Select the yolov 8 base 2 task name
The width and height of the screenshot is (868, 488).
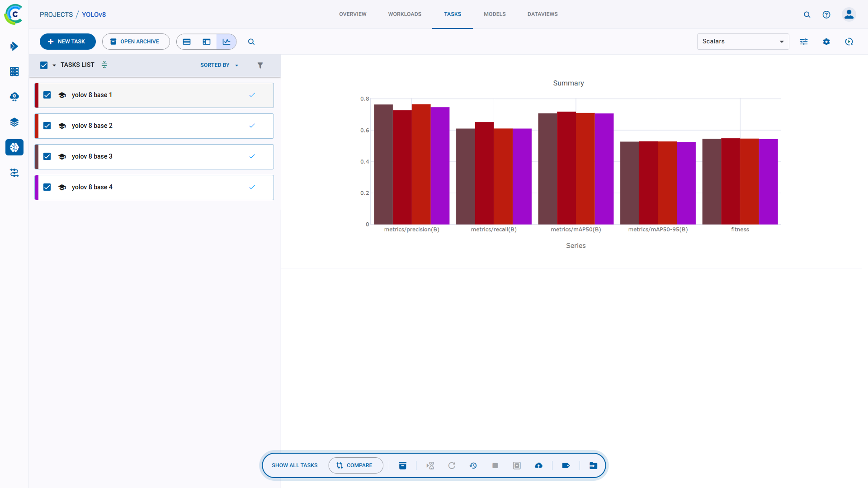[92, 126]
